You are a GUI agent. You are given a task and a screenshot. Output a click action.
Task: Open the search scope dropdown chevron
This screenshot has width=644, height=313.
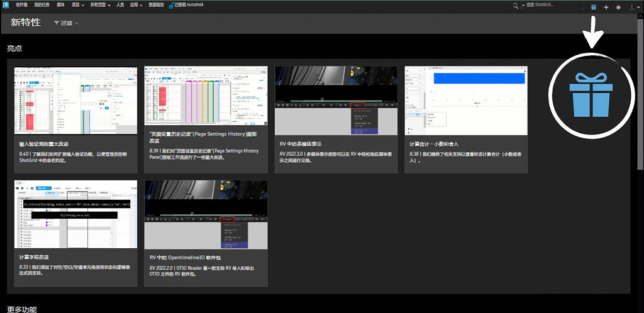pos(523,6)
